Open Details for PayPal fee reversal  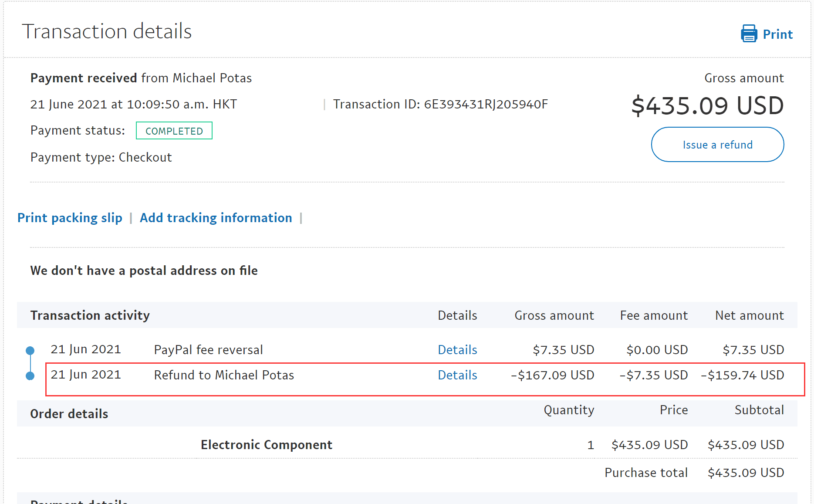[457, 350]
